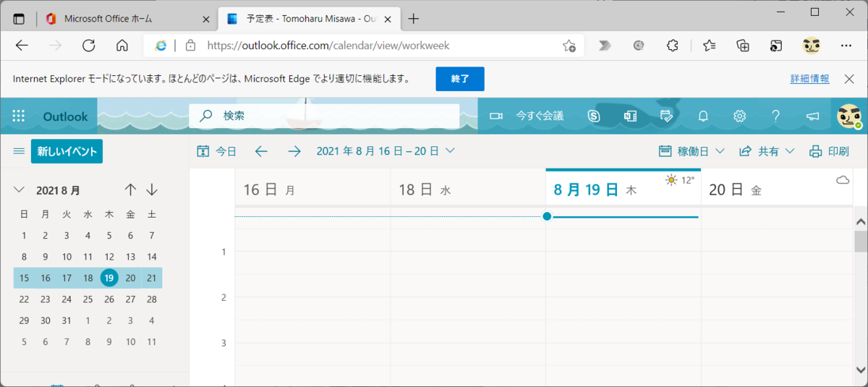Go to the browser home page

[x=122, y=46]
